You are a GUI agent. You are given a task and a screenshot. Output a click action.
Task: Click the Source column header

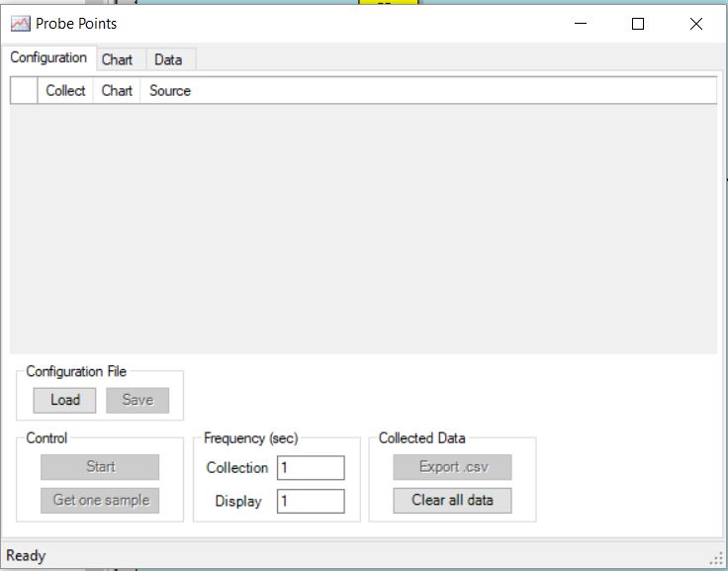click(x=428, y=91)
